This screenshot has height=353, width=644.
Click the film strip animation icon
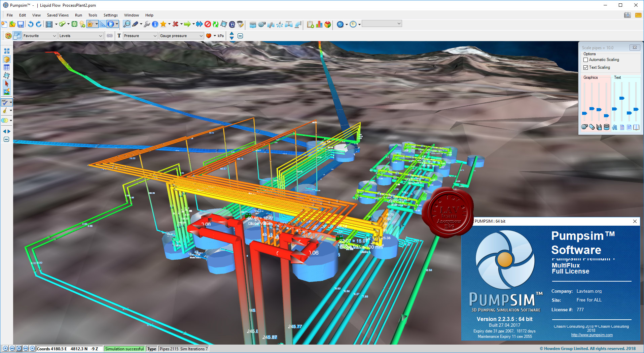point(49,24)
